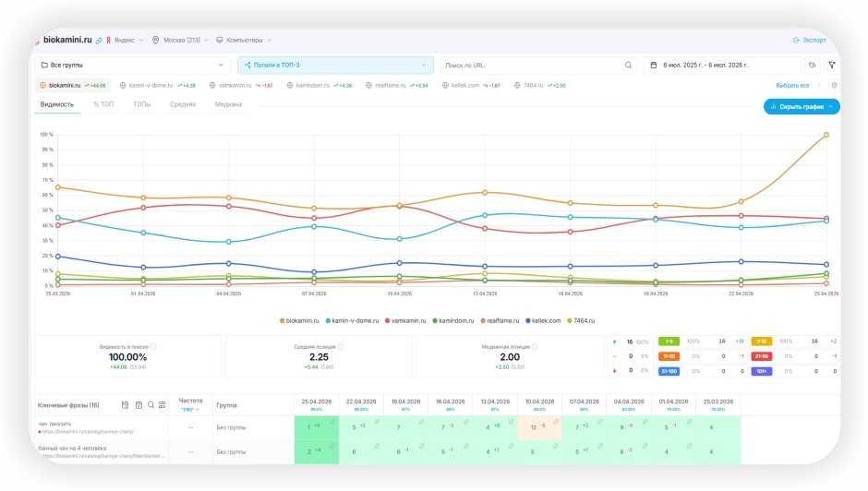Click the search magnifier in URL field

coord(628,66)
